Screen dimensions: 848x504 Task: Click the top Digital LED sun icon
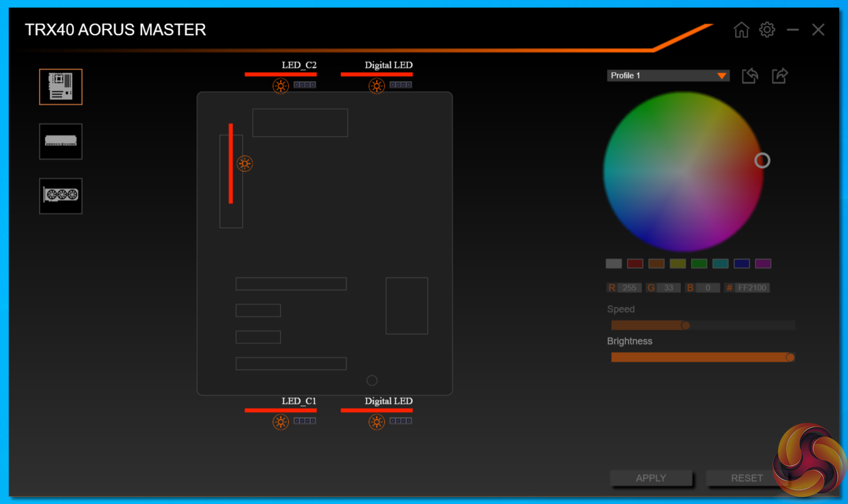tap(377, 86)
